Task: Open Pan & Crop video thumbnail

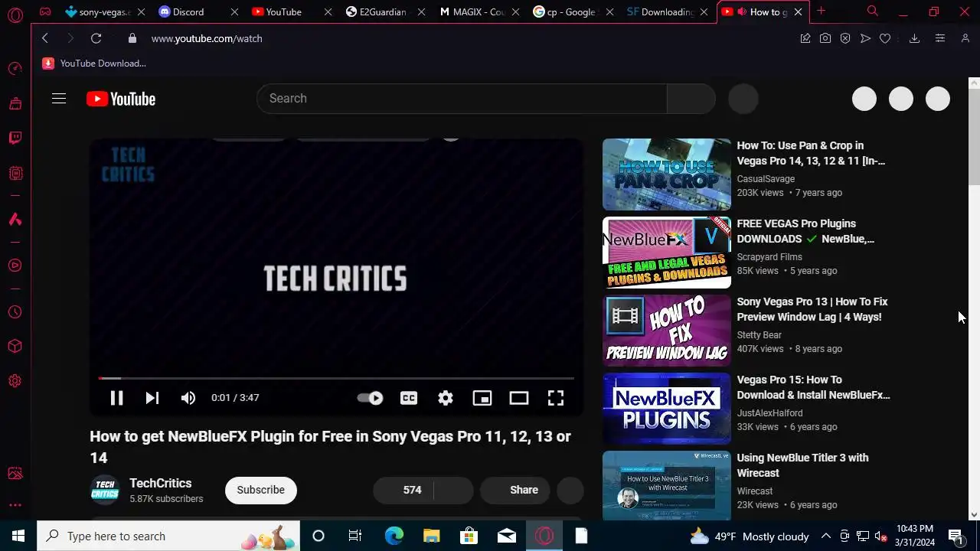Action: point(667,174)
